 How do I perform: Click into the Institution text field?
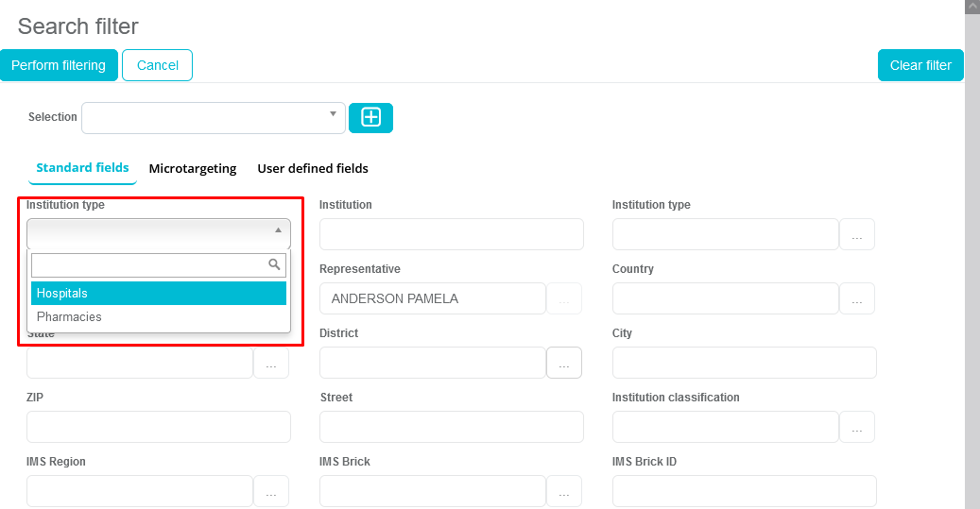pos(451,234)
